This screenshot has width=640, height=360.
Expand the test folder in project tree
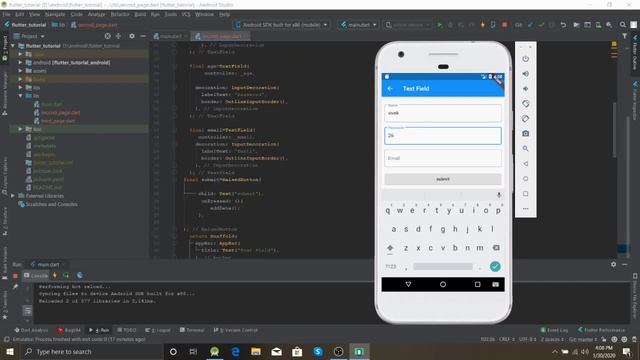point(20,129)
